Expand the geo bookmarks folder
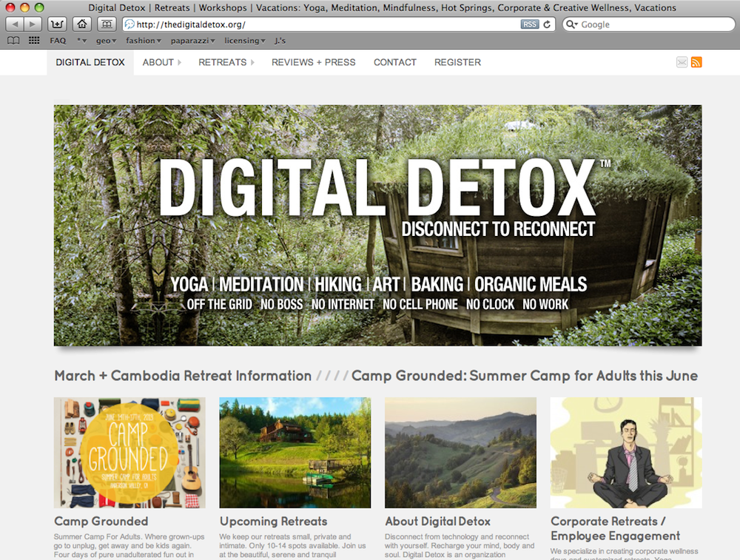Screen dimensions: 740x560 point(106,41)
